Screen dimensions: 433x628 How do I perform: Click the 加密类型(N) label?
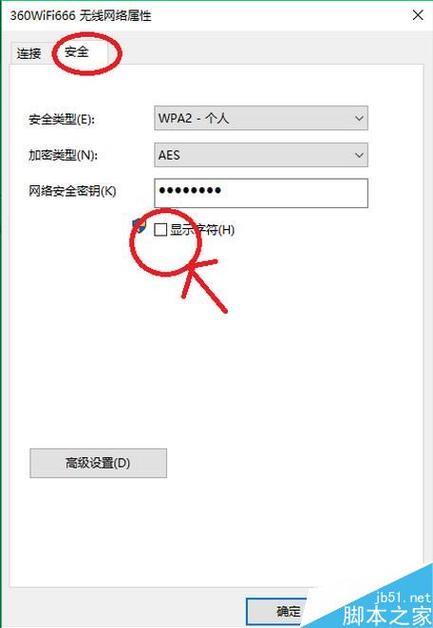(x=63, y=155)
